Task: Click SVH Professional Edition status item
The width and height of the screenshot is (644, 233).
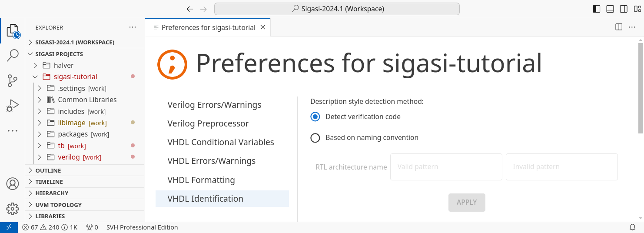Action: 142,227
